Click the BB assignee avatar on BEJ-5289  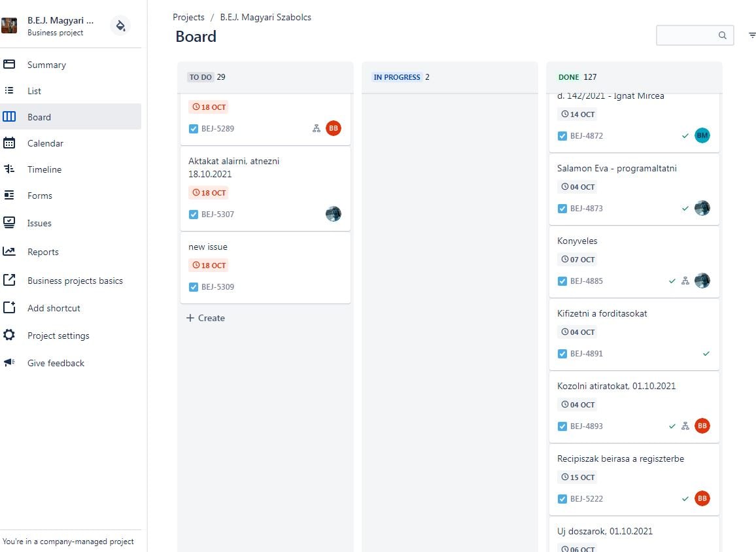click(x=333, y=128)
